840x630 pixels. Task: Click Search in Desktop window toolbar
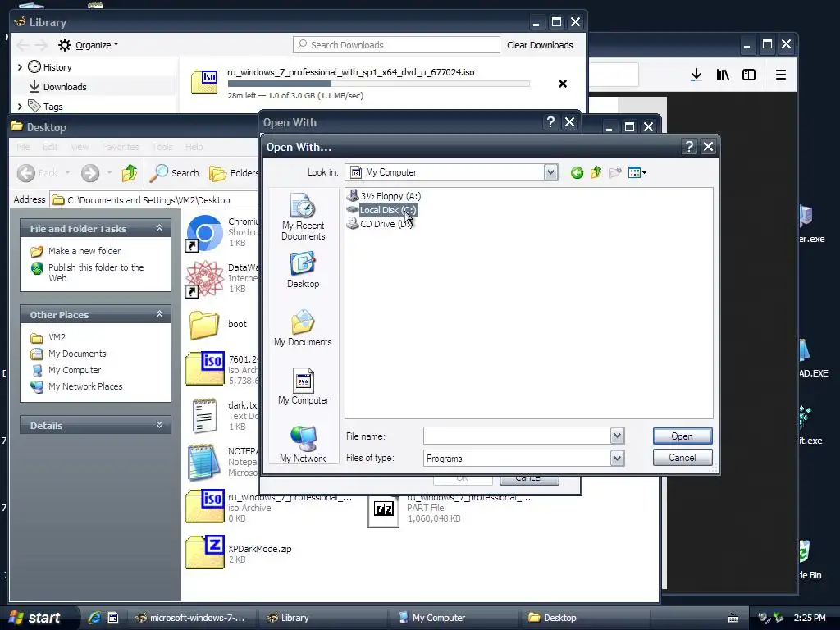coord(174,172)
